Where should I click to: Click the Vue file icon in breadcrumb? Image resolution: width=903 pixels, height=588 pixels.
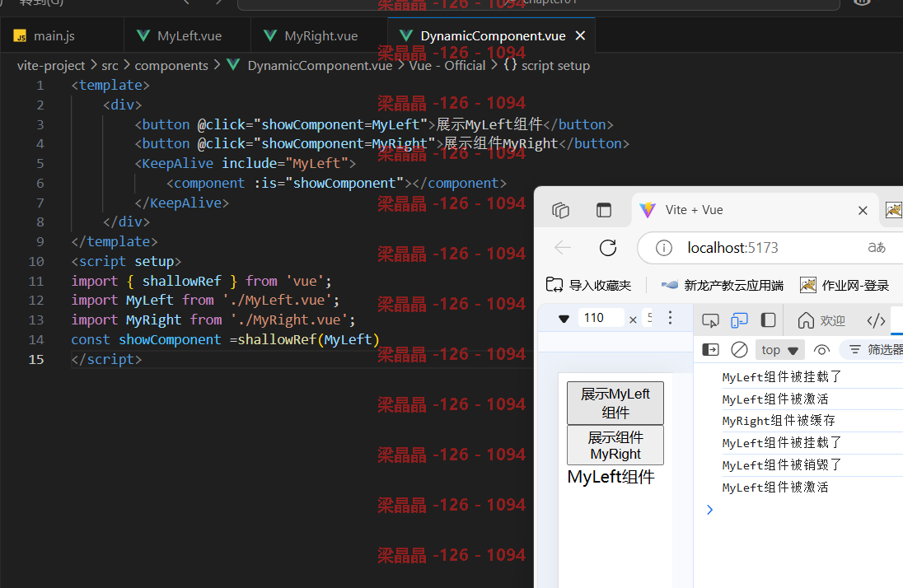[x=233, y=65]
